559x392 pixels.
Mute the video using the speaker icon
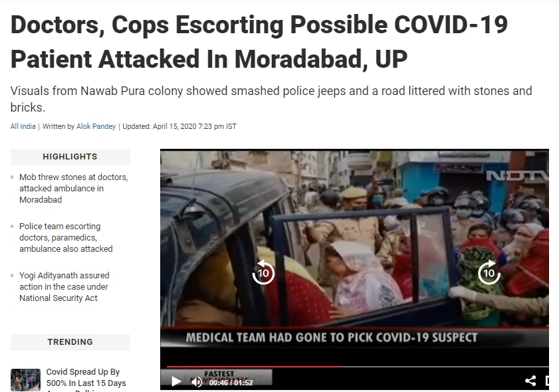tap(197, 382)
